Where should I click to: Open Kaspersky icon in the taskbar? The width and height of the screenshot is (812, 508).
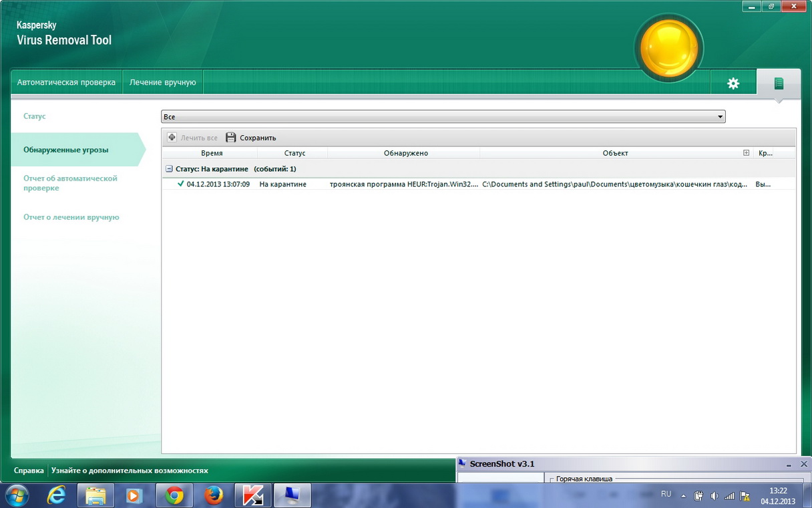point(252,495)
